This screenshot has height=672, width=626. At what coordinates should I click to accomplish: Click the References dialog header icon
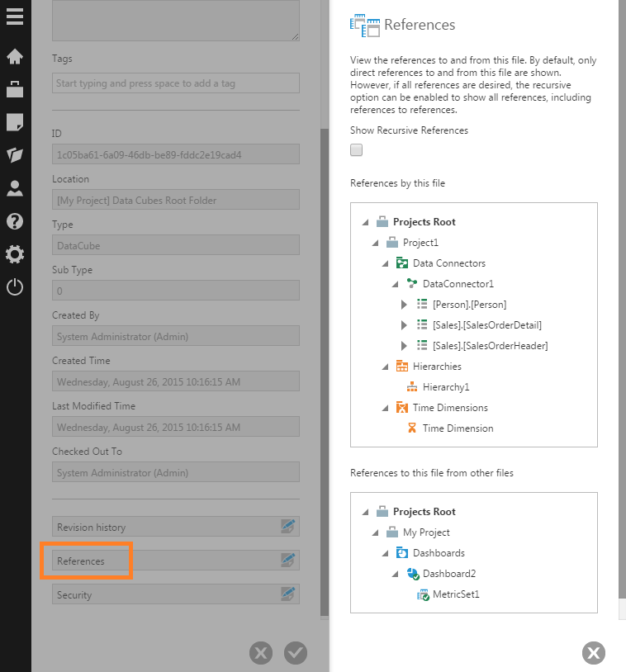(x=365, y=26)
